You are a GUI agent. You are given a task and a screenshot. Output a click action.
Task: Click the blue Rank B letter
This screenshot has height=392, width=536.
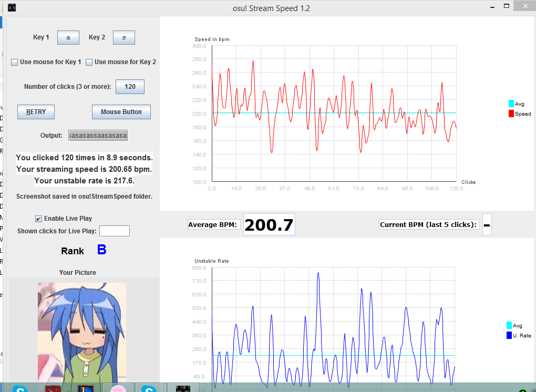coord(101,250)
